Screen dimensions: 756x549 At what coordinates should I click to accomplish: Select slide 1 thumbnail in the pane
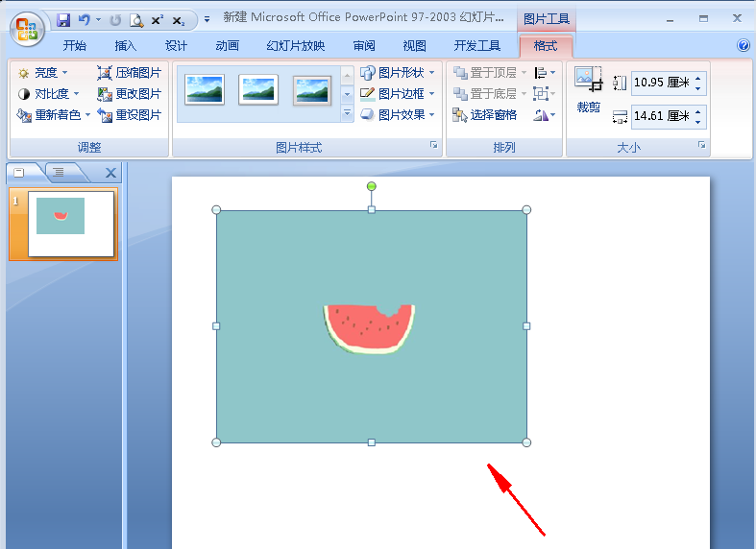click(x=71, y=224)
